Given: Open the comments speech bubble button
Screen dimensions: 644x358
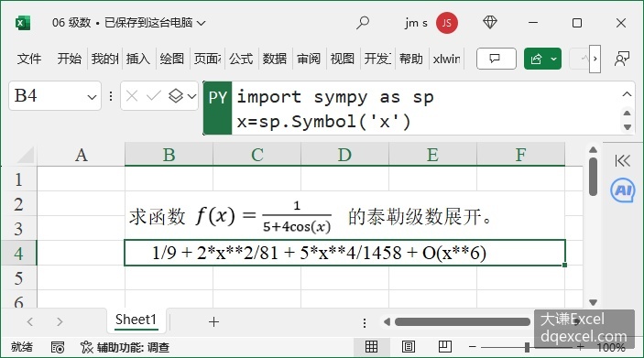Looking at the screenshot, I should tap(497, 59).
